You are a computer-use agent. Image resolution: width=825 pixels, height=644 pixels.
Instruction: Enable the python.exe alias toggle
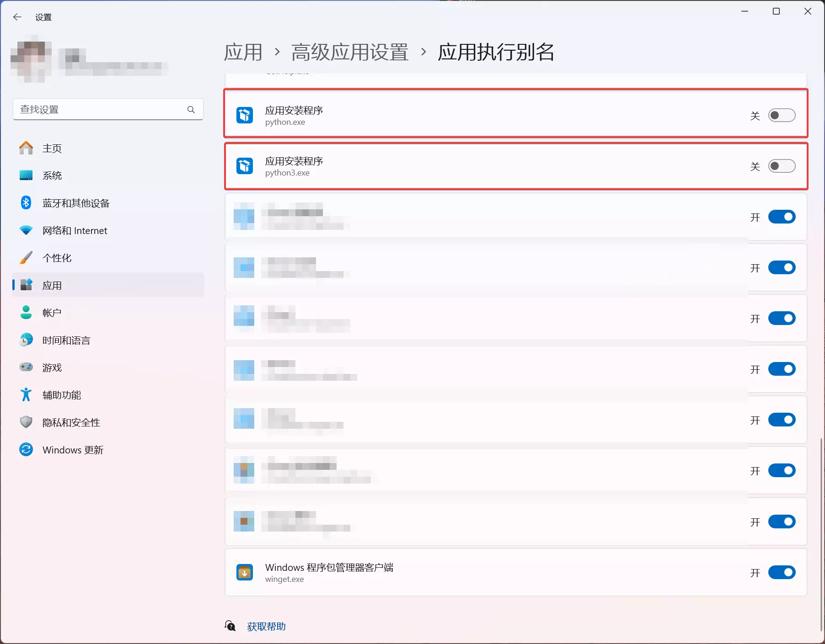click(x=782, y=116)
